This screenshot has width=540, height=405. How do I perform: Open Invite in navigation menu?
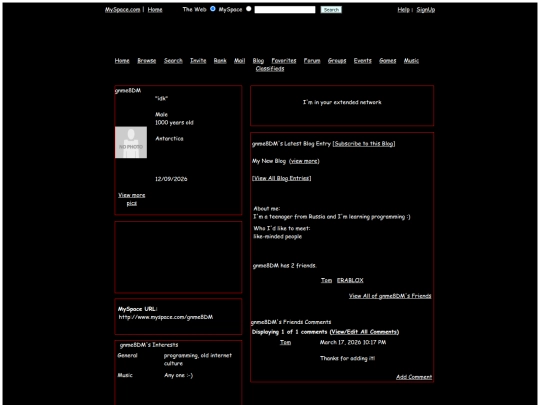198,61
